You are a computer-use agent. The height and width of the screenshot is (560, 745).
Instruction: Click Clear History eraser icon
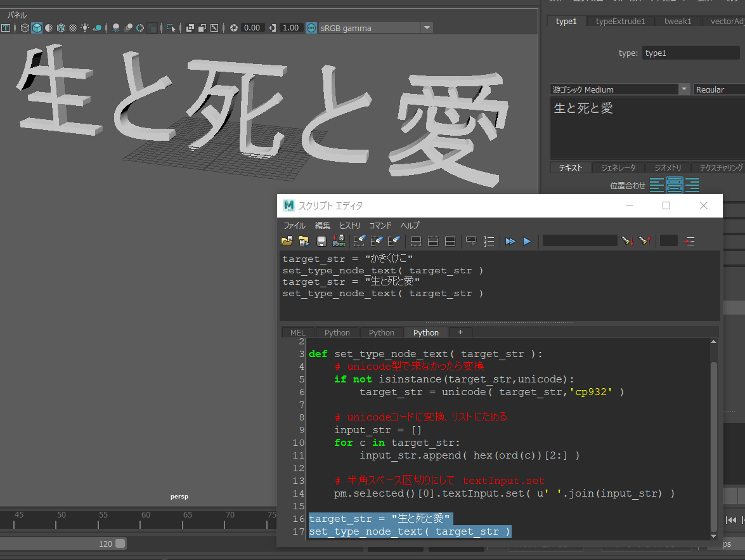(x=360, y=241)
